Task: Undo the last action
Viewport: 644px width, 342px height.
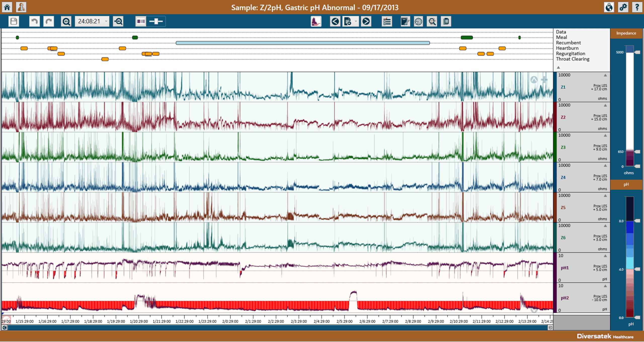Action: [x=34, y=21]
